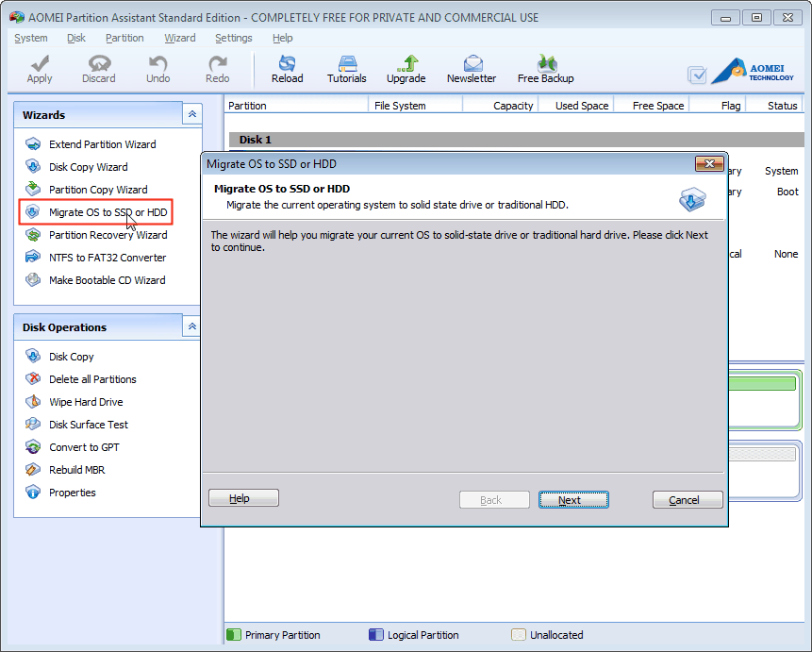This screenshot has width=812, height=652.
Task: Click the Discard toolbar icon
Action: pyautogui.click(x=99, y=63)
